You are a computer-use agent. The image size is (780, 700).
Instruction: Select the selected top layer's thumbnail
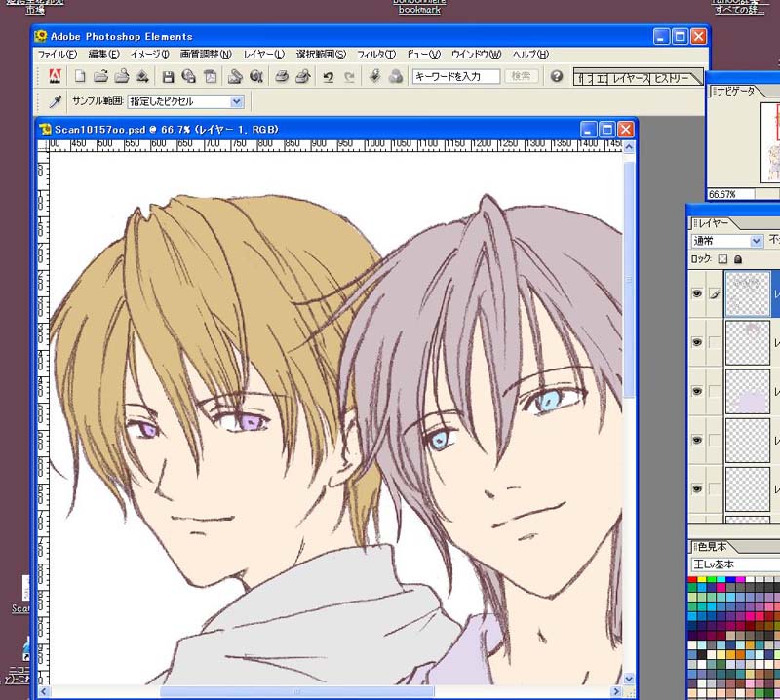click(x=748, y=294)
